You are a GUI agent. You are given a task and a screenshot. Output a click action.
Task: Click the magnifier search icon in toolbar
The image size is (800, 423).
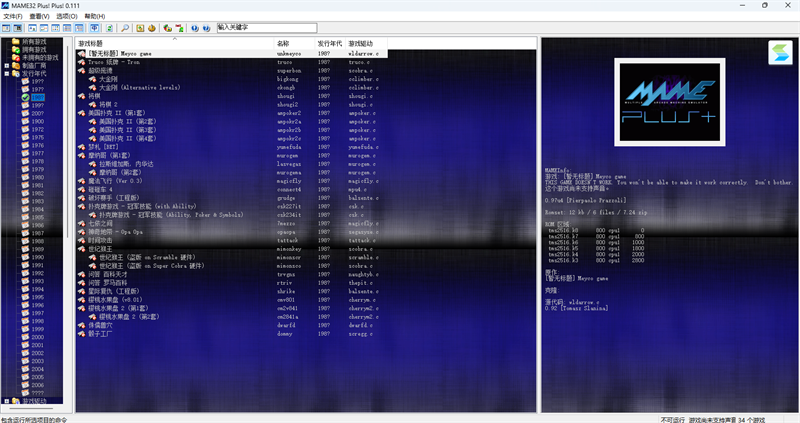tap(124, 28)
